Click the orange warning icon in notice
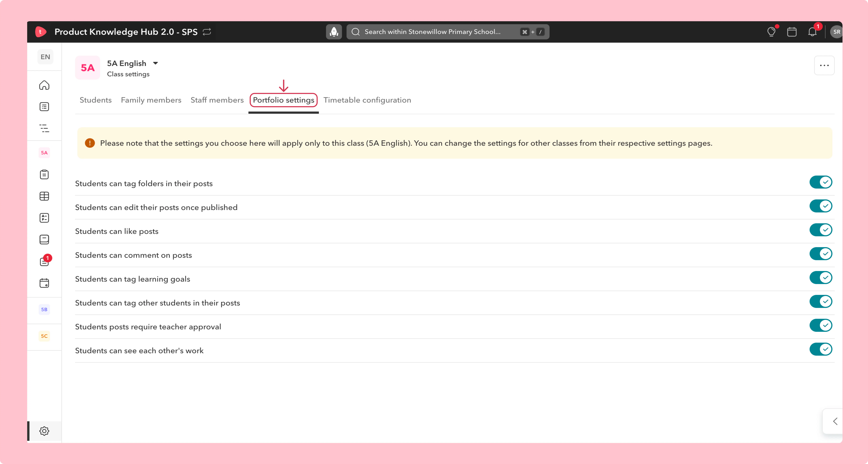The height and width of the screenshot is (464, 868). [x=90, y=143]
